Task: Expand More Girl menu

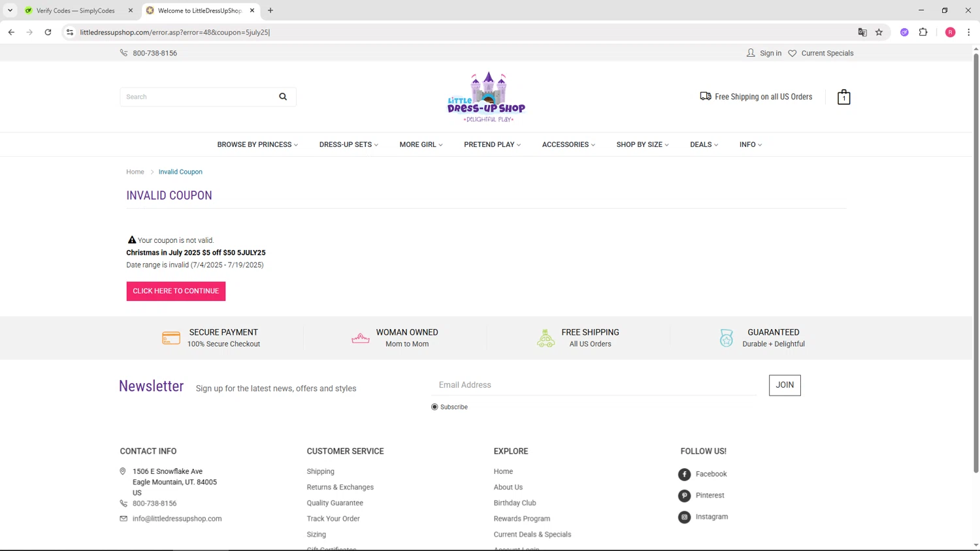Action: [x=421, y=144]
